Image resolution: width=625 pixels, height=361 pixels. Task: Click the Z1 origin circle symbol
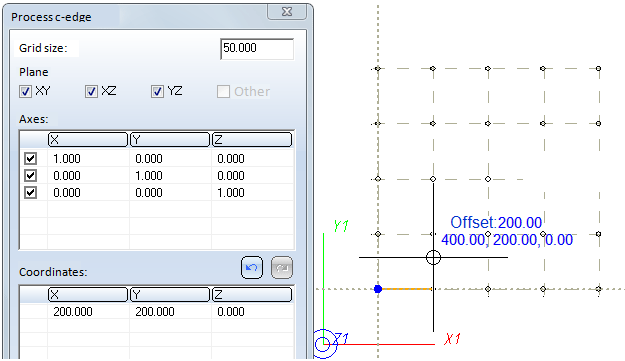click(323, 343)
